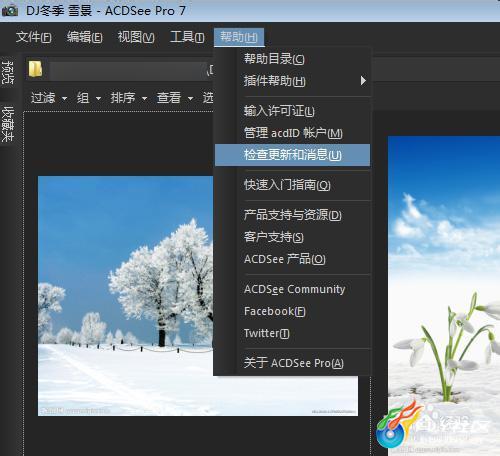Select 检查更新和消息 menu entry
The height and width of the screenshot is (456, 500).
(292, 155)
